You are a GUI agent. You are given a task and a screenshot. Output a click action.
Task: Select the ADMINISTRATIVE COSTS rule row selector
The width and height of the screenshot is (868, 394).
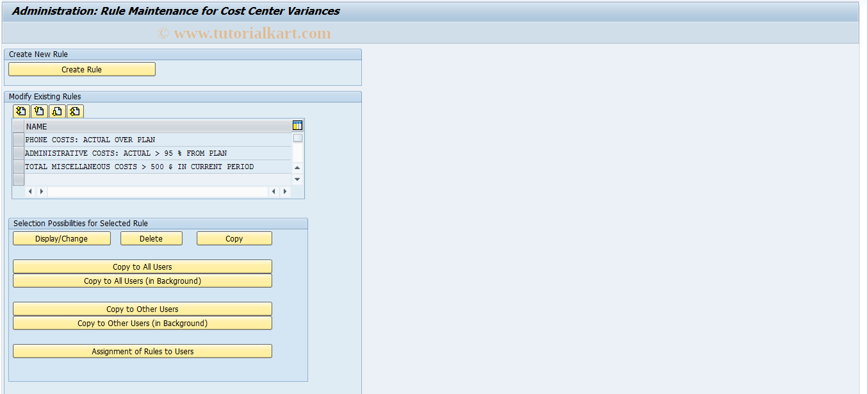coord(18,153)
